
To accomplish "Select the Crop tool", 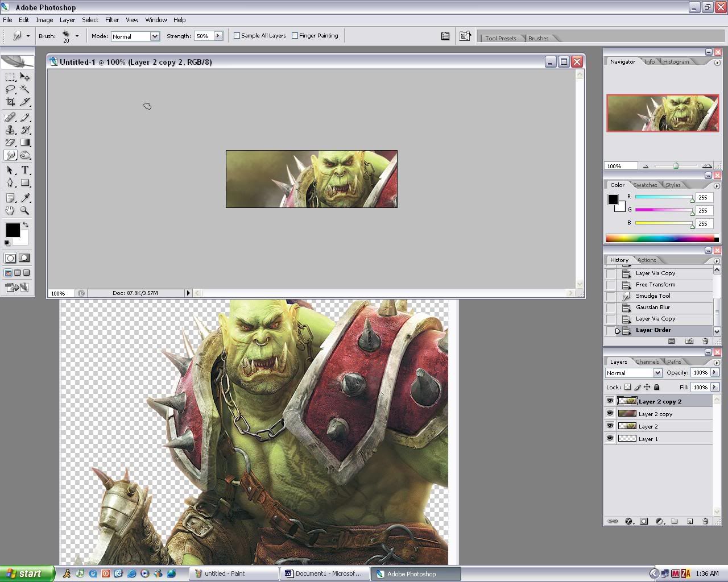I will tap(10, 102).
